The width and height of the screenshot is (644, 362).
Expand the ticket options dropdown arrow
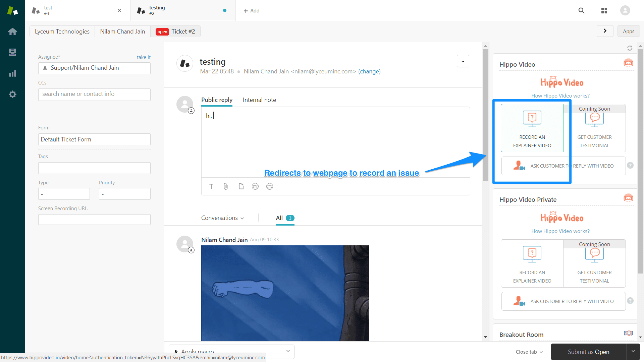pos(463,61)
